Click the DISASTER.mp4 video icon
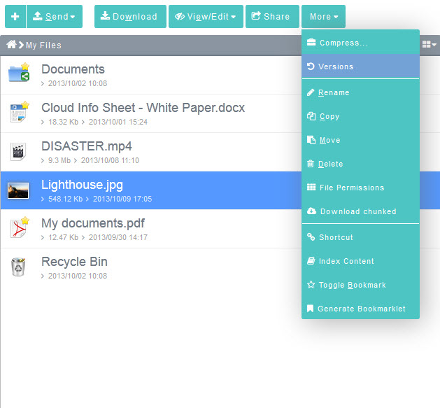The width and height of the screenshot is (440, 408). click(x=18, y=152)
